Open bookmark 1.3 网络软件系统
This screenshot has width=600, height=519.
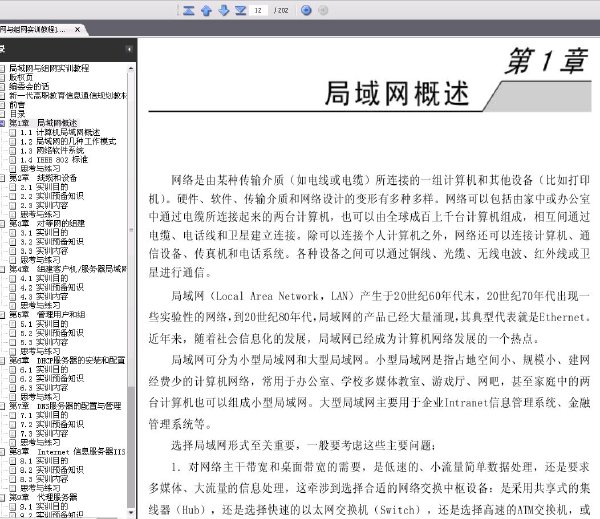click(52, 150)
